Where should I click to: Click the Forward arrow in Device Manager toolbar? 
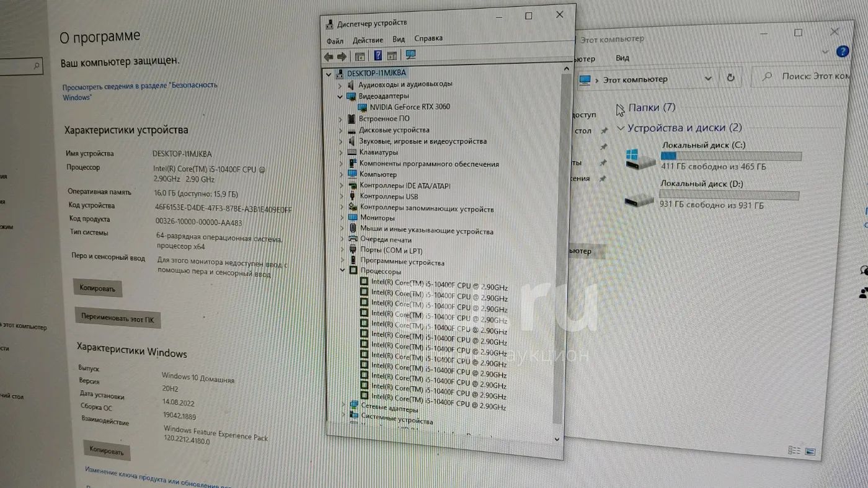tap(342, 56)
